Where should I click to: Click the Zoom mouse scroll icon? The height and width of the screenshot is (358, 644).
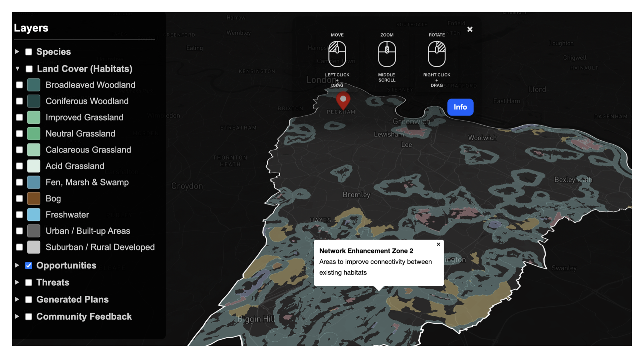tap(387, 54)
